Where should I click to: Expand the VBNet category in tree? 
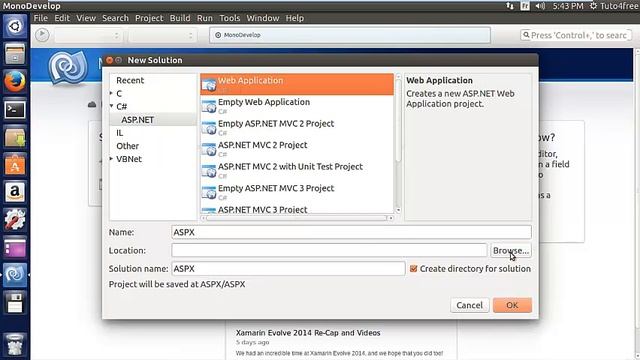pos(111,159)
